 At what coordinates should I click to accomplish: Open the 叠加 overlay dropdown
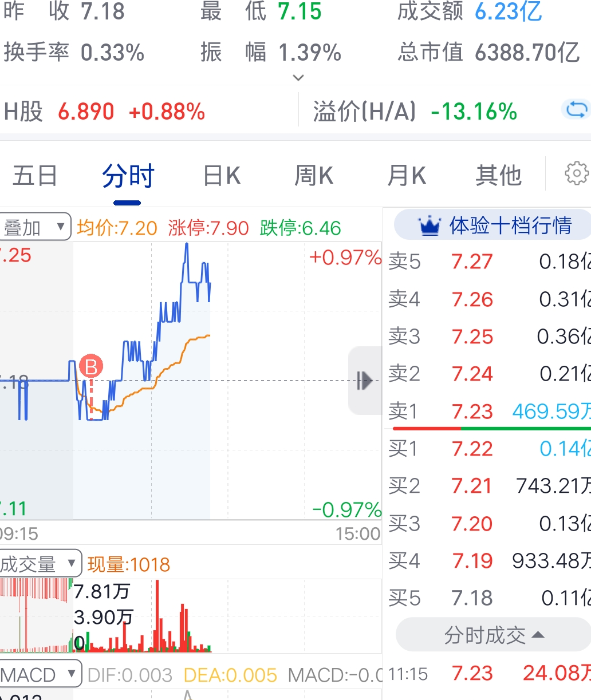35,227
